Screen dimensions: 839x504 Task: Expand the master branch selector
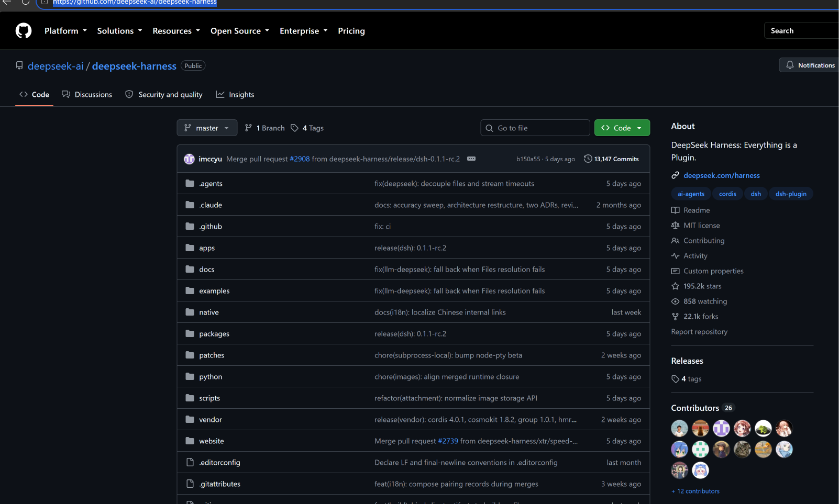point(207,128)
